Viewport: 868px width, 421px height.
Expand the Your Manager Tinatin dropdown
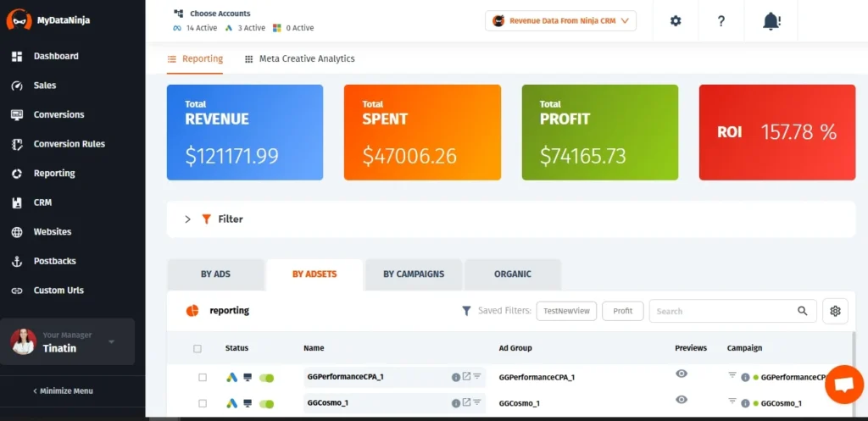(111, 342)
